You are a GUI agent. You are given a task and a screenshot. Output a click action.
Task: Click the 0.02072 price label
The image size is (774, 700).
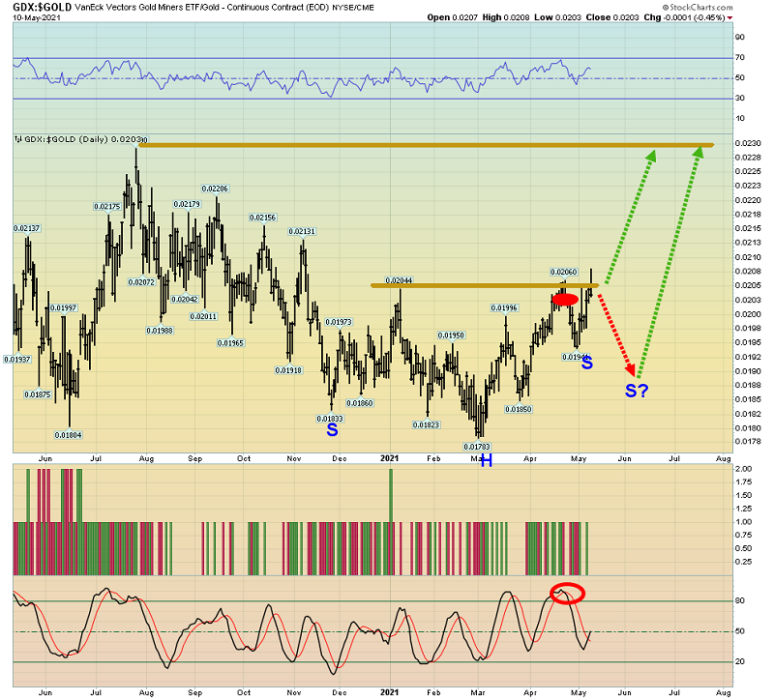pyautogui.click(x=141, y=282)
